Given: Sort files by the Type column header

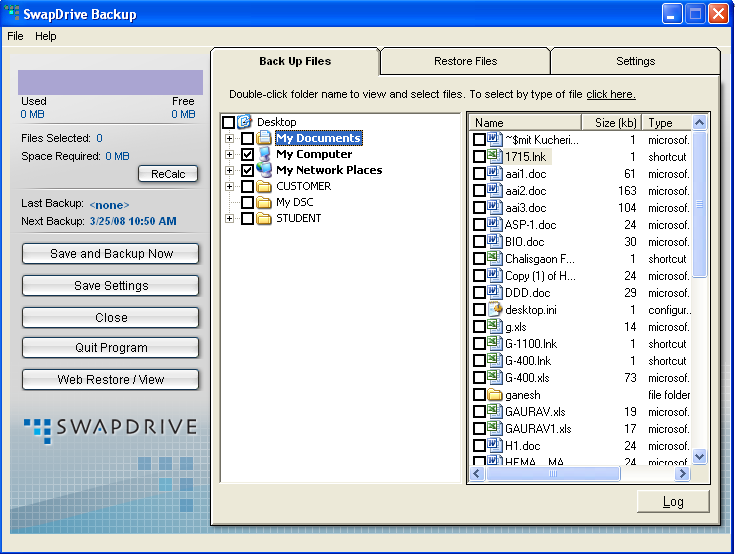Looking at the screenshot, I should 667,123.
